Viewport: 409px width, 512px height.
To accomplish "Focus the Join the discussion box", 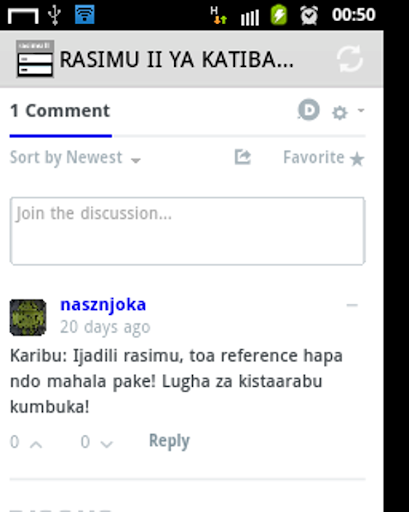I will (x=188, y=231).
